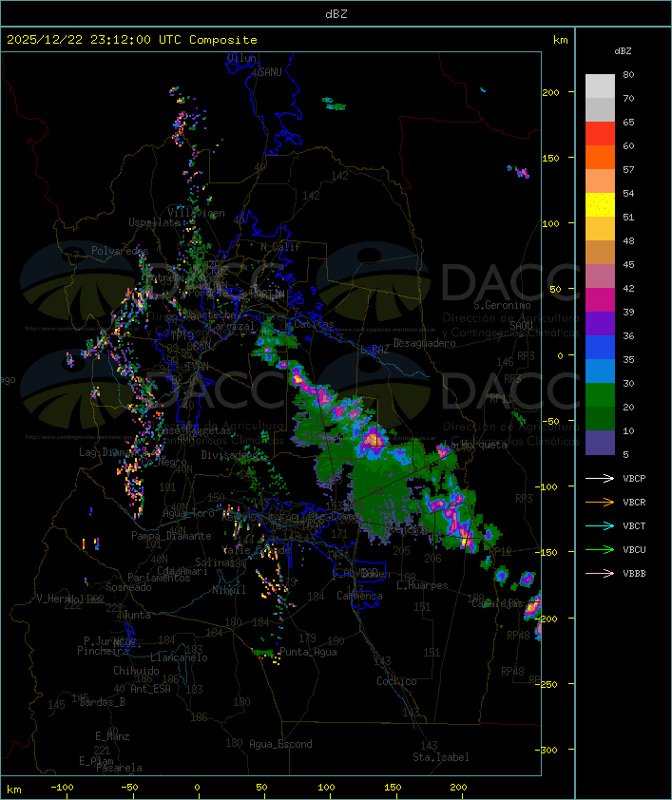
Task: Click the cyan VBCT arrow icon
Action: [x=600, y=525]
